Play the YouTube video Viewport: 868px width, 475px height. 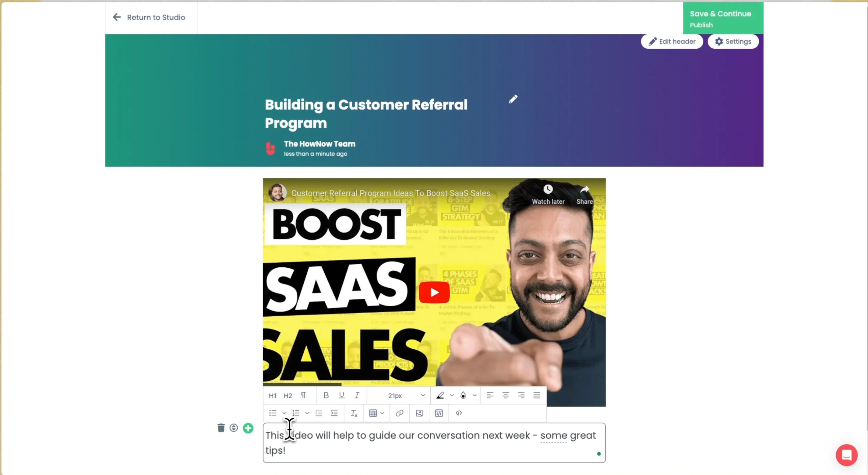(434, 292)
